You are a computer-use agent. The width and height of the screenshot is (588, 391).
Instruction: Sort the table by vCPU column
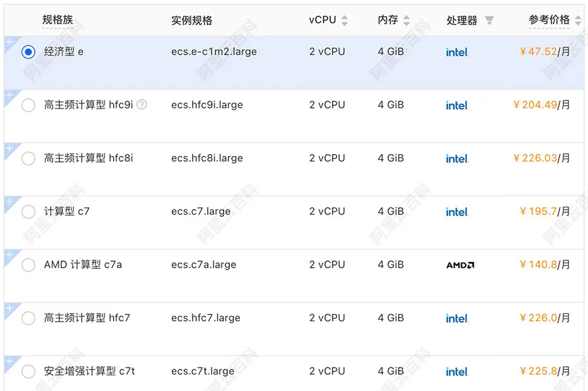pyautogui.click(x=344, y=20)
